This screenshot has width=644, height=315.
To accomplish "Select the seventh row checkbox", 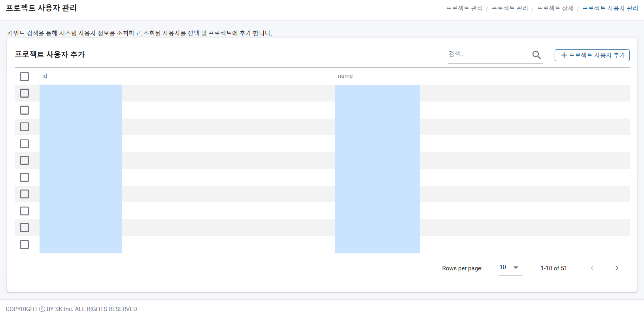I will pos(25,194).
